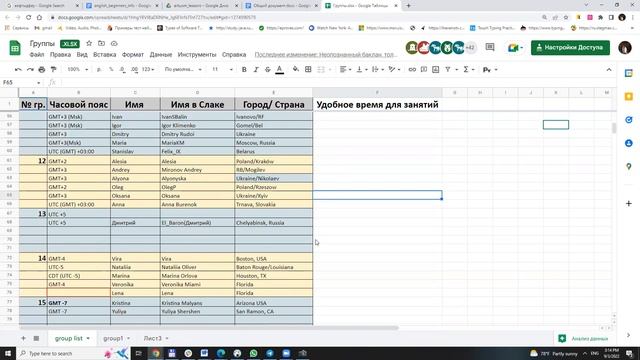Open vertical align dropdown
640x360 pixels.
(x=362, y=70)
